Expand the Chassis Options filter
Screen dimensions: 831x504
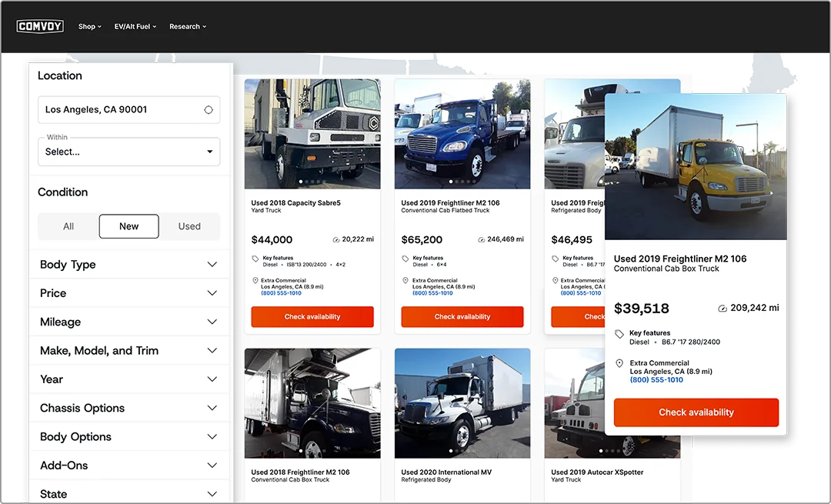[128, 408]
